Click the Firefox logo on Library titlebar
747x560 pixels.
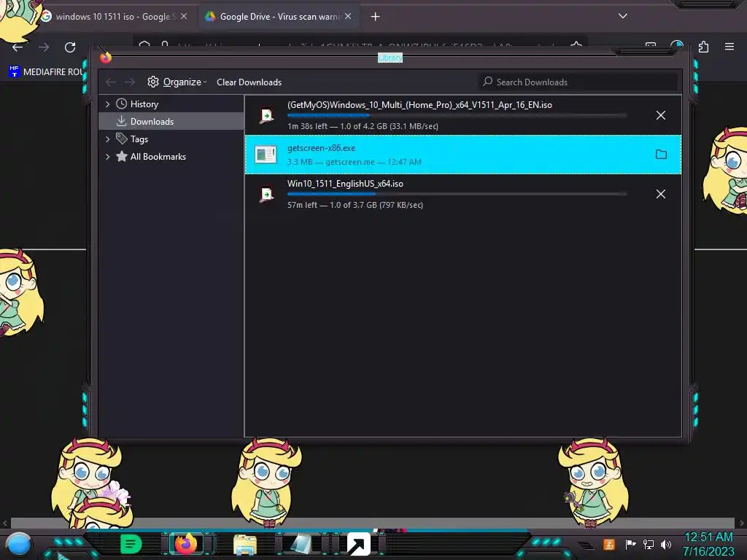106,58
